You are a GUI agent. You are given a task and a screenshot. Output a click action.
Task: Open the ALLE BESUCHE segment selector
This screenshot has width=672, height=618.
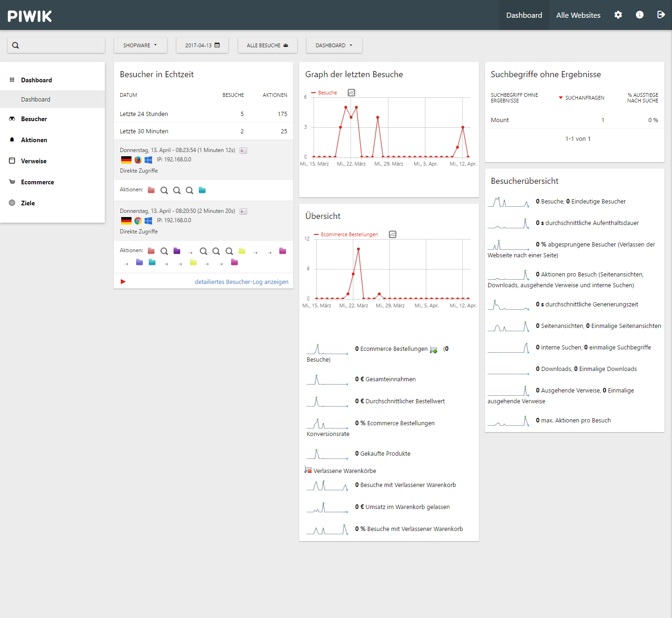tap(267, 45)
